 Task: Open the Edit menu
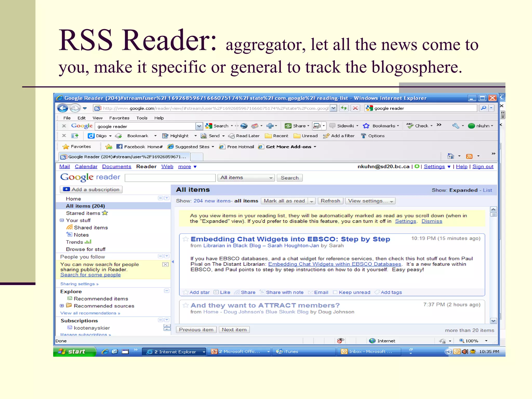(x=82, y=118)
